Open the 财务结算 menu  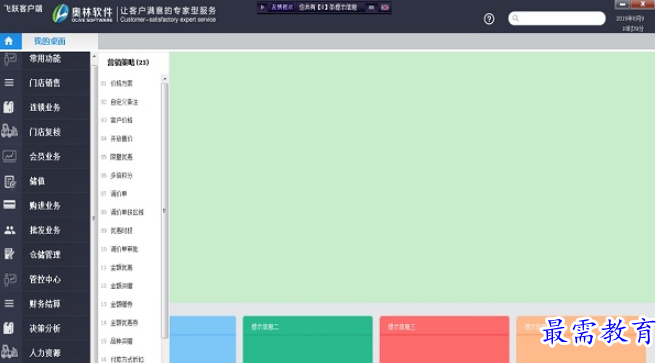coord(45,304)
